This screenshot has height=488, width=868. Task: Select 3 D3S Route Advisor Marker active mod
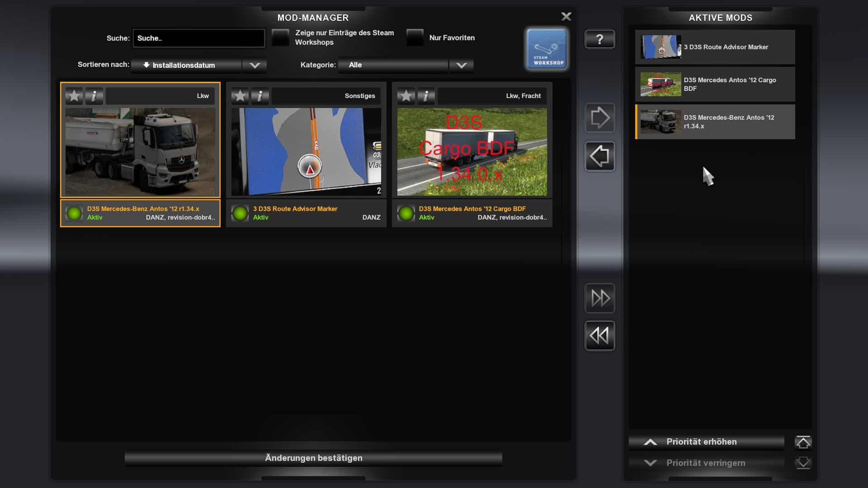point(715,47)
